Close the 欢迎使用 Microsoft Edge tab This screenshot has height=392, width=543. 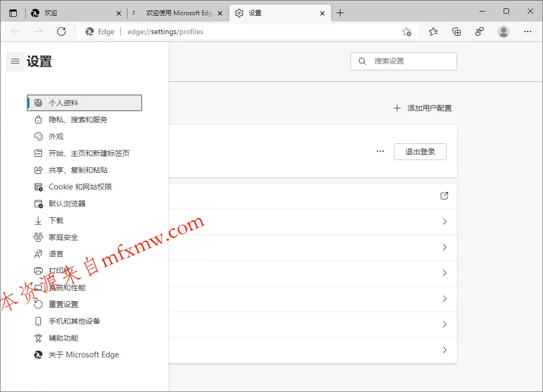tap(220, 13)
